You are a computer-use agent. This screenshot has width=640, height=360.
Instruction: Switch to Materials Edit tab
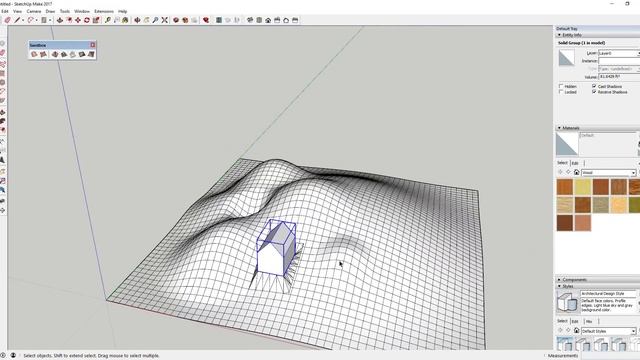pyautogui.click(x=575, y=163)
